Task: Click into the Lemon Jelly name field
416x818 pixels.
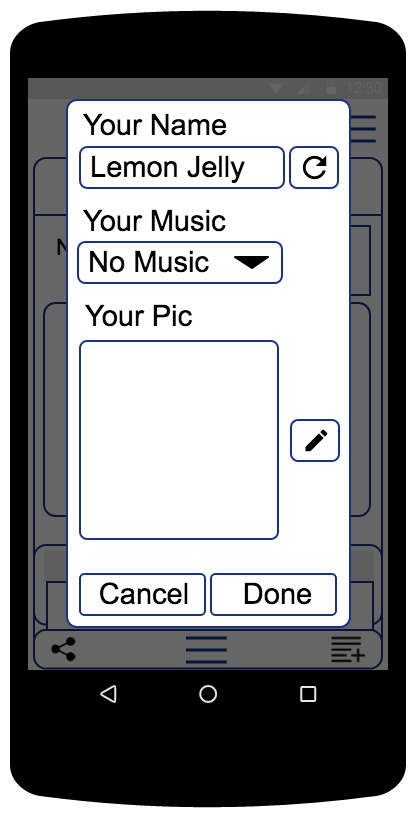Action: click(182, 167)
